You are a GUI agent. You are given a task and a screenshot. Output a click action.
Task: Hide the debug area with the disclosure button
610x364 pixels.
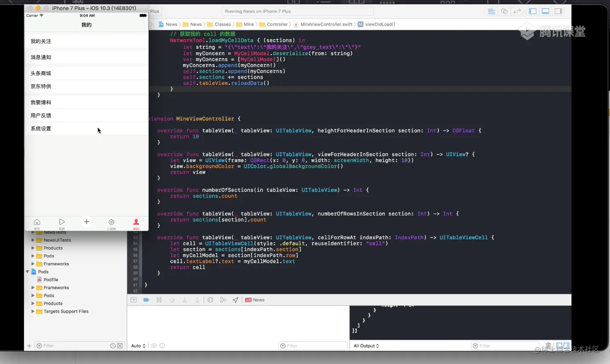(133, 300)
